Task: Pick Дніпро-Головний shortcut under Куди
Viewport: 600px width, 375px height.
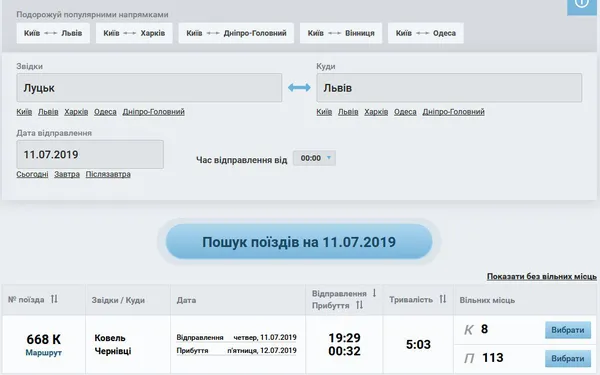Action: [453, 112]
